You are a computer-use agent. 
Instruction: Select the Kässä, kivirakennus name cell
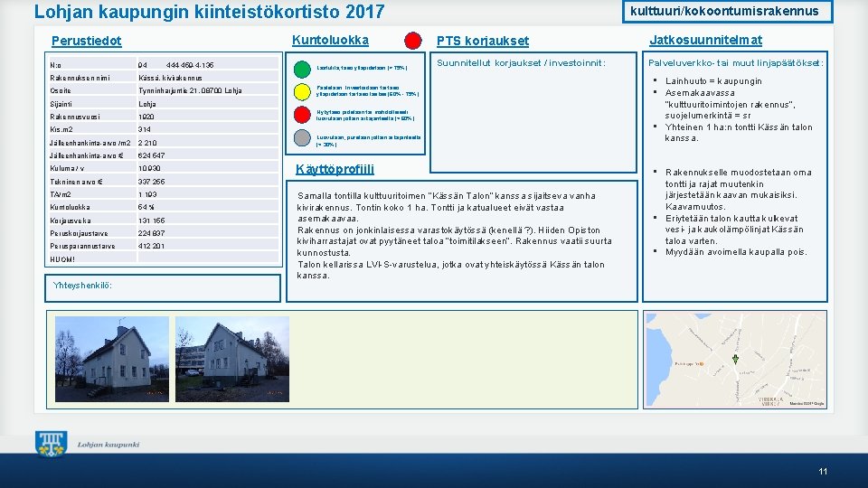pyautogui.click(x=171, y=78)
